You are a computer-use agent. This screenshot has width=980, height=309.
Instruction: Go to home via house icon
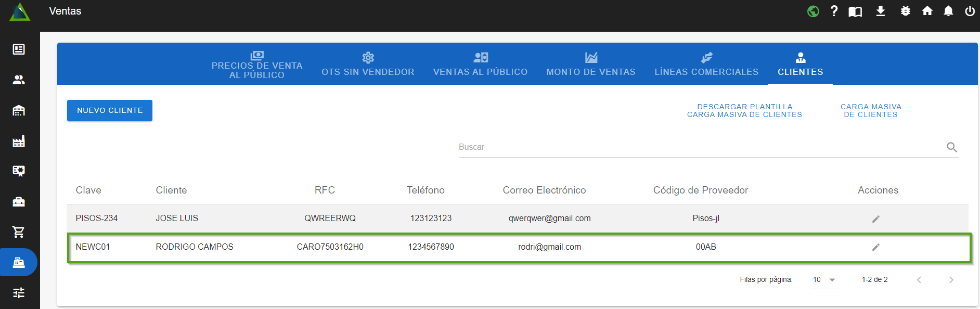point(927,11)
